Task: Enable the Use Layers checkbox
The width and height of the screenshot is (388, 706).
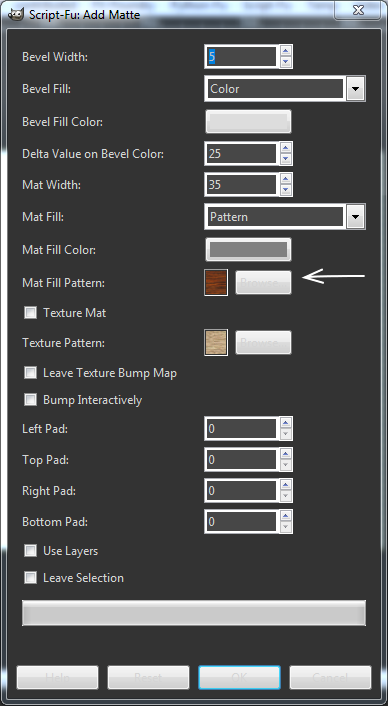Action: 30,551
